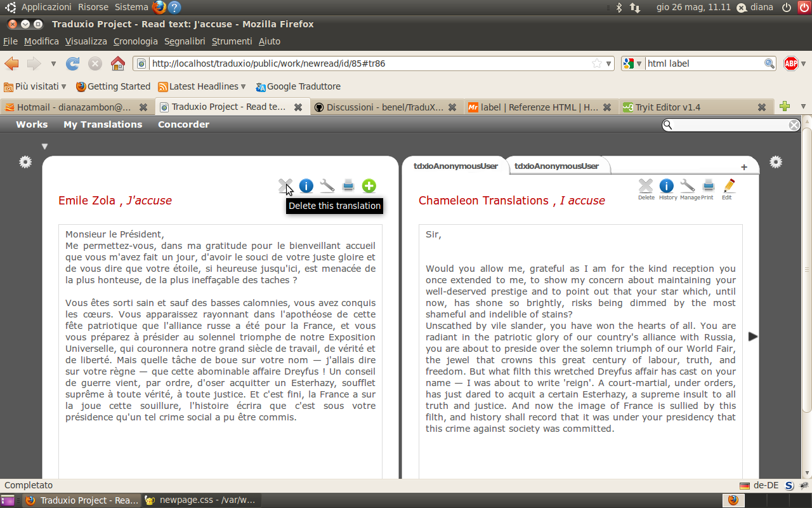812x508 pixels.
Task: Add new translation tab with plus sign
Action: 744,168
